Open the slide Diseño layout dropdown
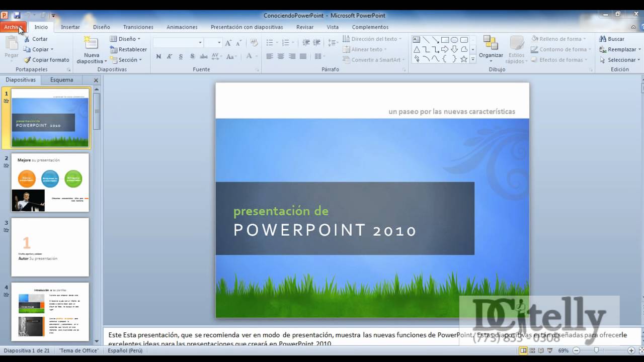Image resolution: width=644 pixels, height=362 pixels. [x=125, y=39]
